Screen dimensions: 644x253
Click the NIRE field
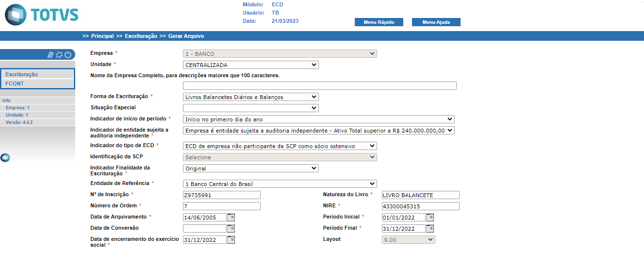(x=421, y=206)
